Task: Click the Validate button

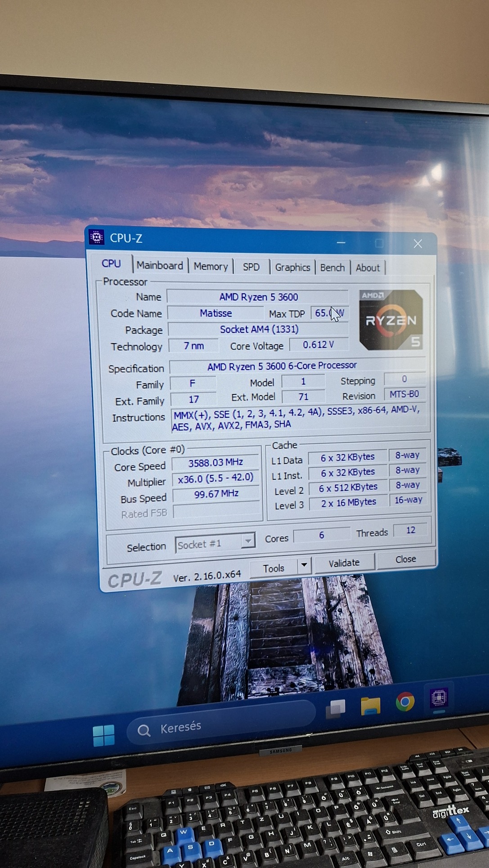Action: pos(344,563)
